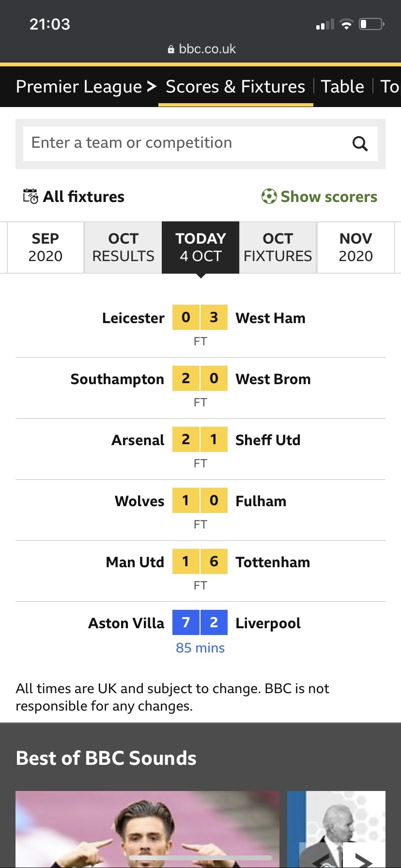This screenshot has width=401, height=868.
Task: Switch to OCT RESULTS tab
Action: coord(123,247)
